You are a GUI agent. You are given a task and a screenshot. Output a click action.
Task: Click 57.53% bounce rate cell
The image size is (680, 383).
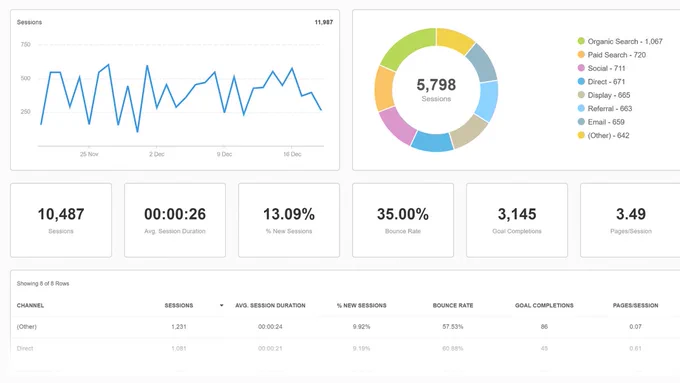tap(453, 327)
